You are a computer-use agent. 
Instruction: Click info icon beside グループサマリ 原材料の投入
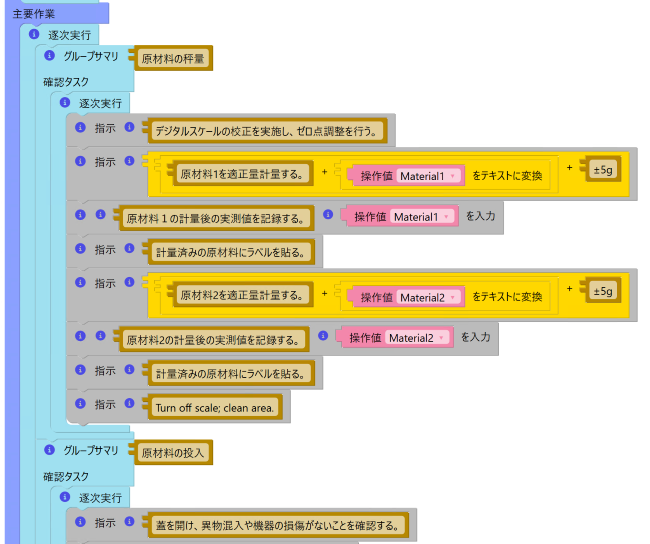coord(49,451)
